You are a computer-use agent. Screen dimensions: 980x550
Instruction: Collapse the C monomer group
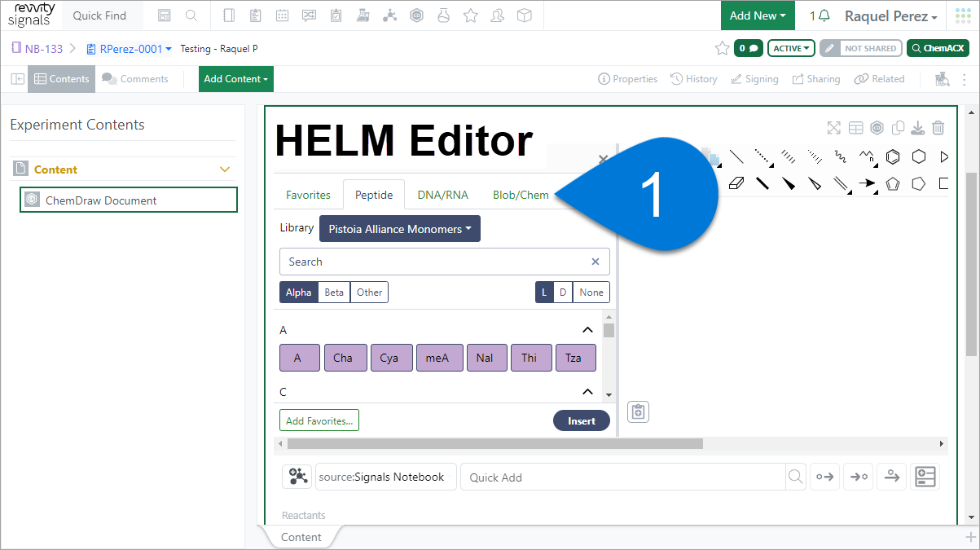[x=587, y=392]
